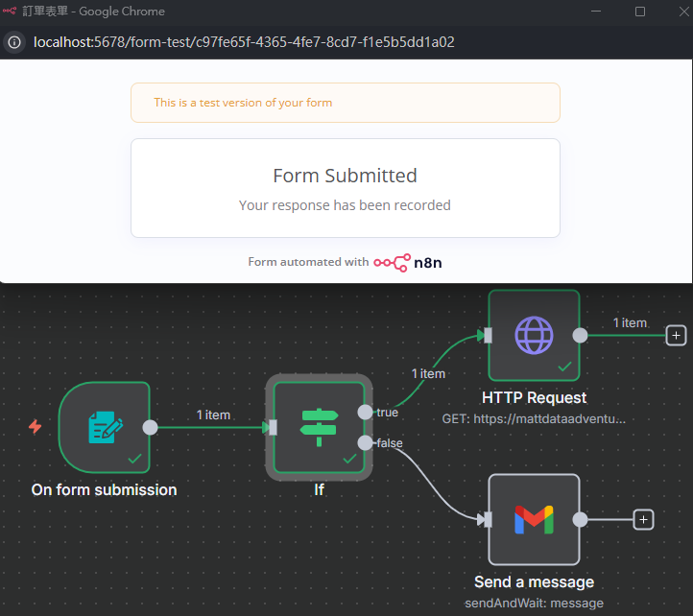
Task: Click "This is a test version" banner text
Action: [x=243, y=103]
